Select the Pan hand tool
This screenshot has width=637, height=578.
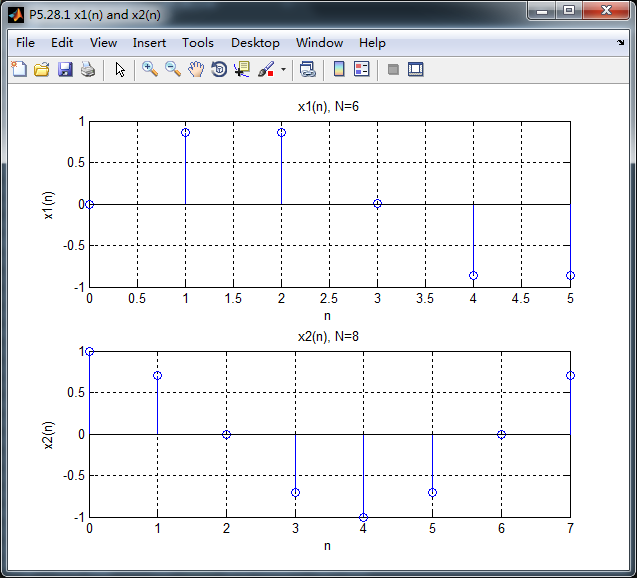tap(196, 69)
